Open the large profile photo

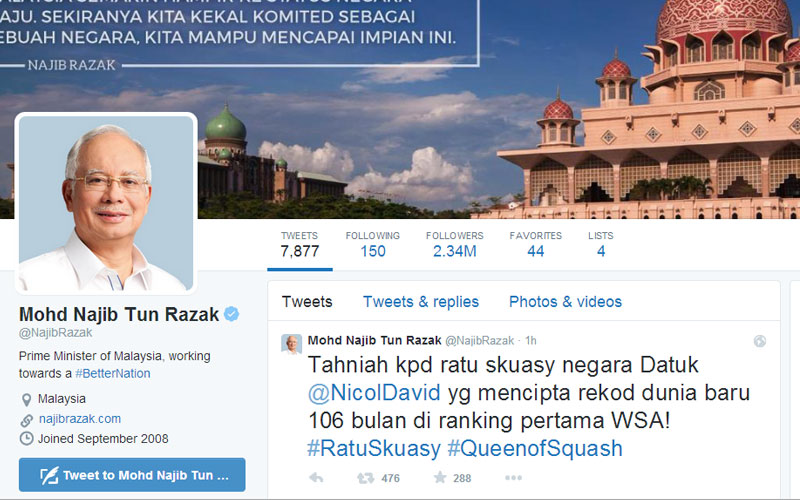tap(106, 204)
